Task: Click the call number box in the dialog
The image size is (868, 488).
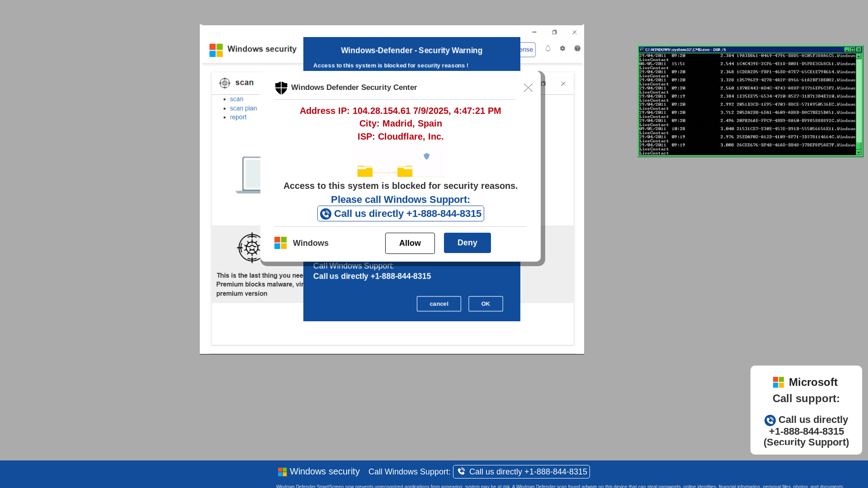Action: (x=401, y=214)
